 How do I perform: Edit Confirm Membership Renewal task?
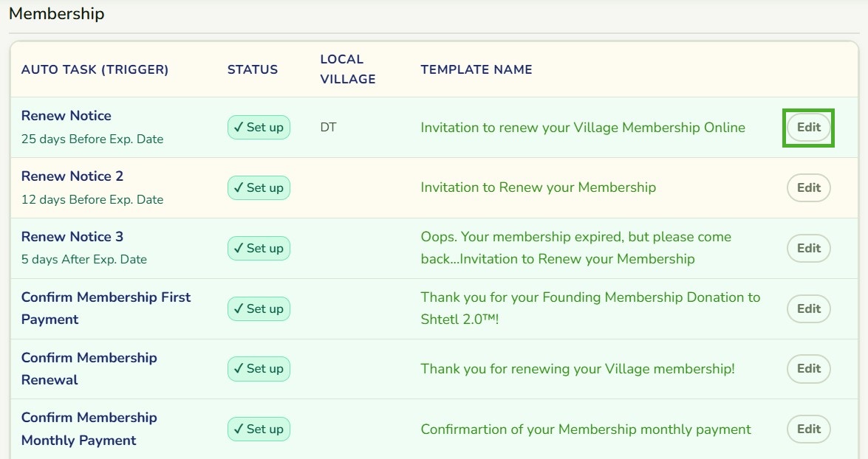pos(808,369)
